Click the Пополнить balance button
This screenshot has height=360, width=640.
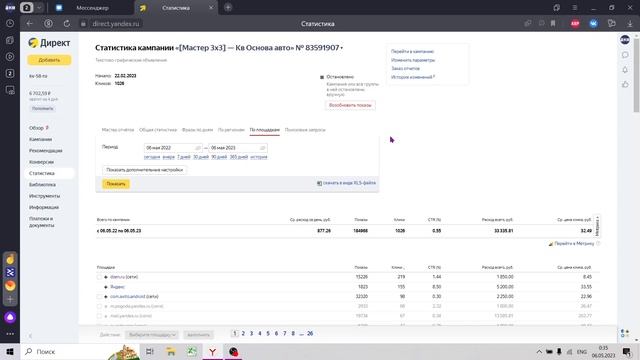(x=42, y=109)
